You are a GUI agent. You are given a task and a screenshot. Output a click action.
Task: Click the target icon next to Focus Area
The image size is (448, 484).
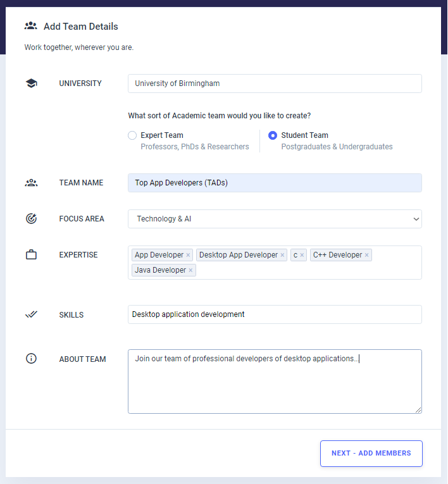point(31,218)
